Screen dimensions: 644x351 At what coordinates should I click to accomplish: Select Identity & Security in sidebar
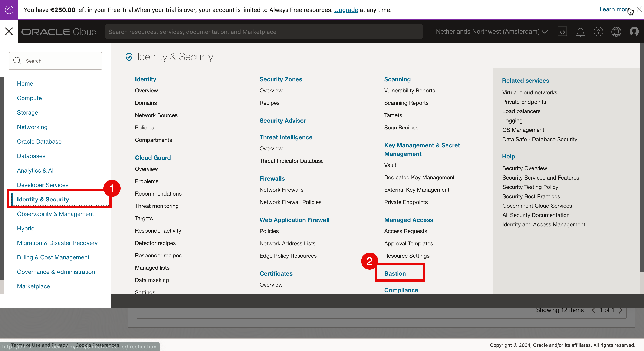pyautogui.click(x=43, y=199)
